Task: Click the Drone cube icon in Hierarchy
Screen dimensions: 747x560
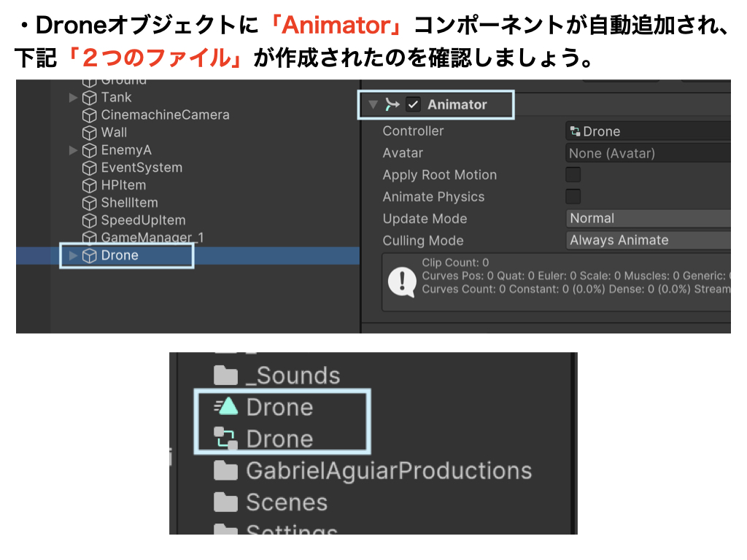Action: tap(90, 256)
